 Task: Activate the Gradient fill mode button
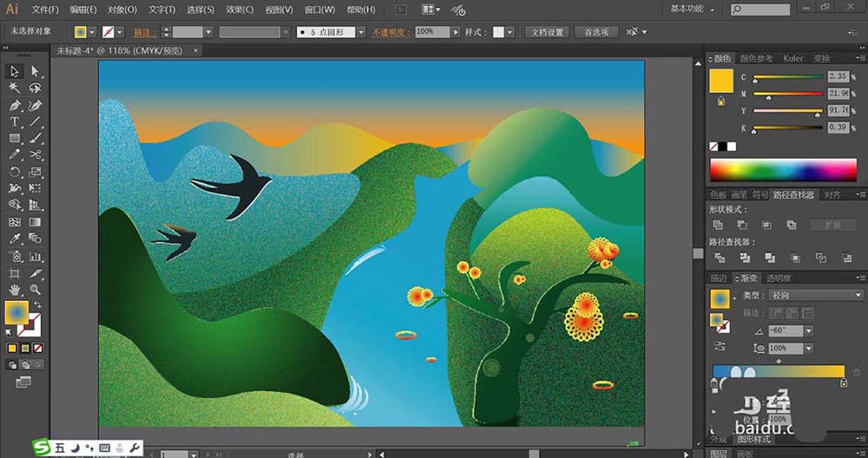click(25, 348)
